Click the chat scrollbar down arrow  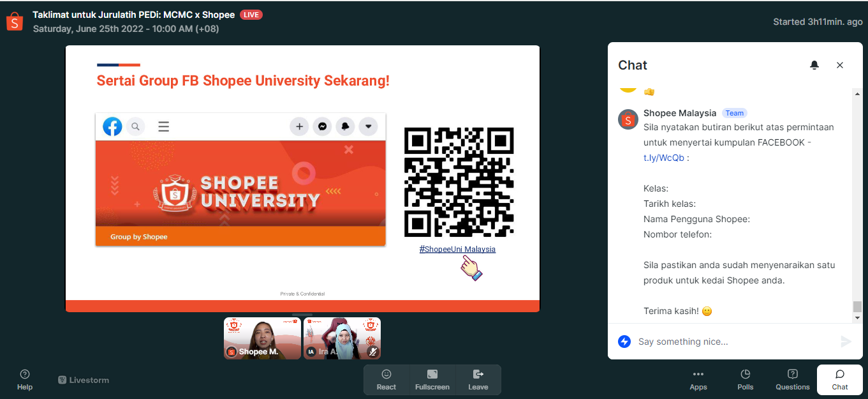click(857, 318)
